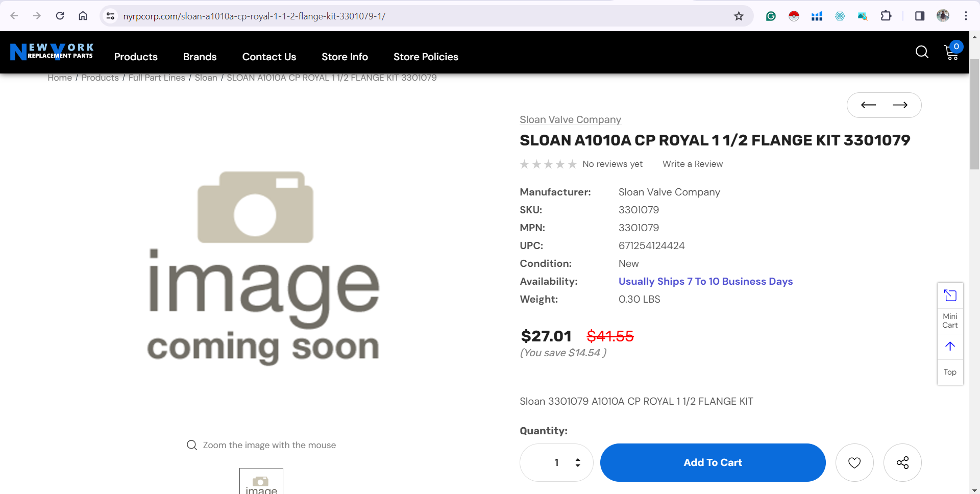Open the Products menu
980x494 pixels.
click(136, 57)
